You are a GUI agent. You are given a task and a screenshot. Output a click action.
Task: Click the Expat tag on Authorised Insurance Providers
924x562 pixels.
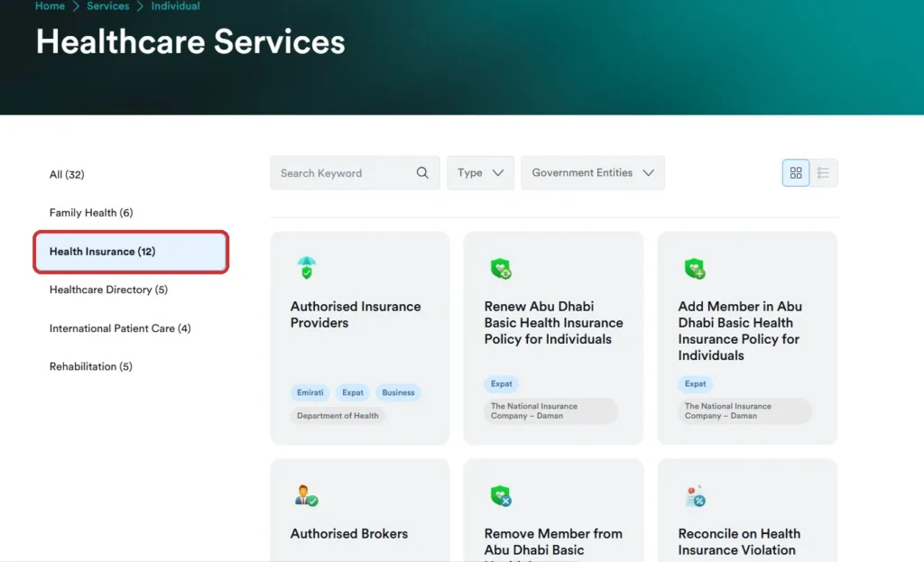coord(353,392)
